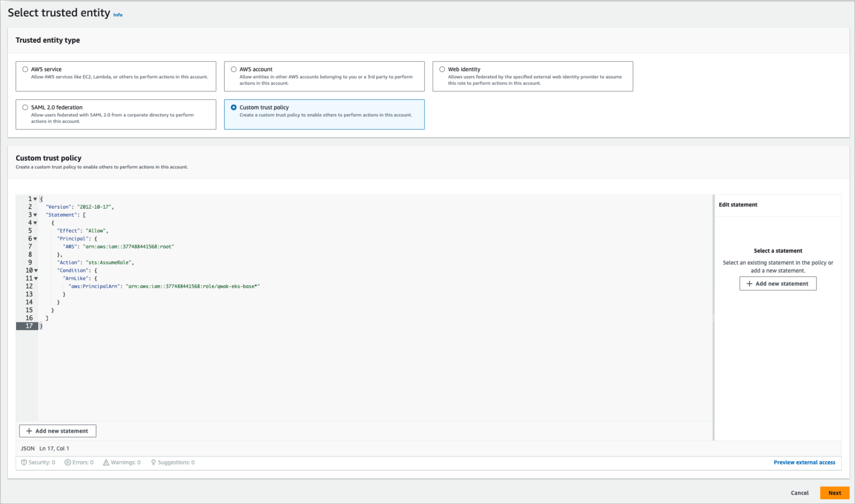This screenshot has height=504, width=855.
Task: Choose the Web identity radio option
Action: (x=442, y=69)
